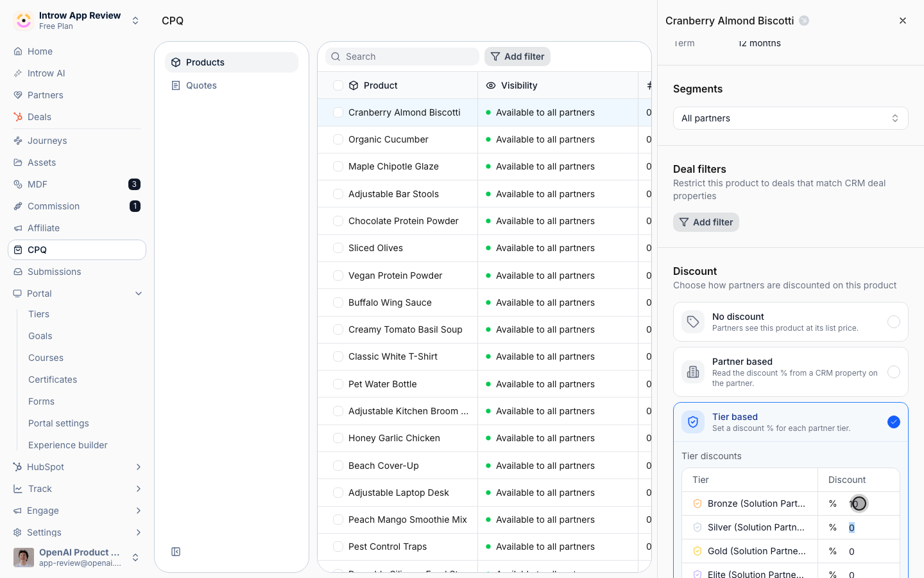Viewport: 924px width, 578px height.
Task: Go to Courses in Portal menu
Action: pyautogui.click(x=46, y=358)
